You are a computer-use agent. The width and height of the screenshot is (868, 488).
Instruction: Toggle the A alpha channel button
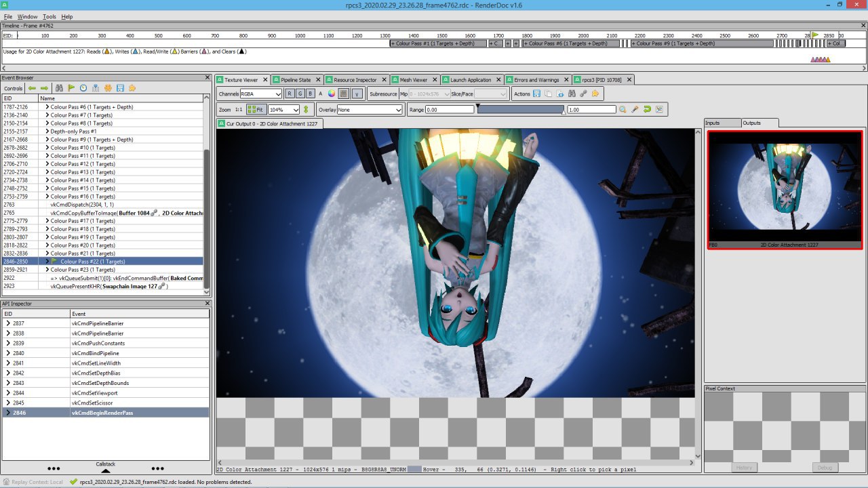[x=321, y=94]
